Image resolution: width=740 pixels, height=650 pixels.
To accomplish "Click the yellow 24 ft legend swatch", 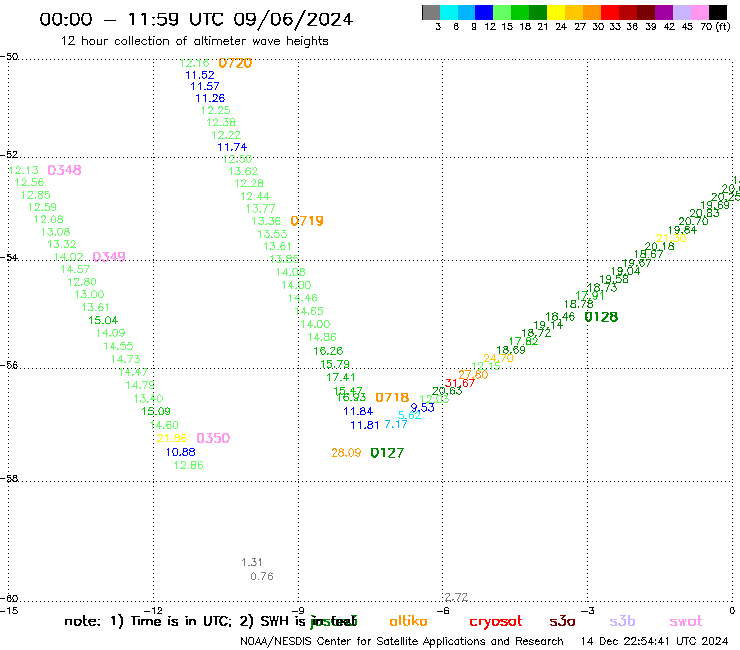I will pos(556,12).
